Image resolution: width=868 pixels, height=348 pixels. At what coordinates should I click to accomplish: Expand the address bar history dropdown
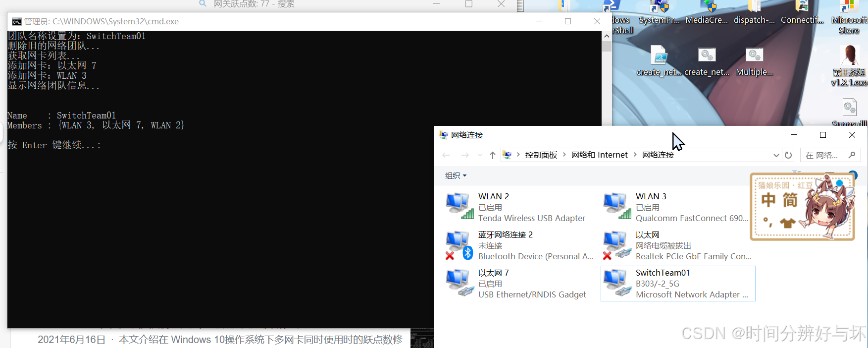[776, 155]
